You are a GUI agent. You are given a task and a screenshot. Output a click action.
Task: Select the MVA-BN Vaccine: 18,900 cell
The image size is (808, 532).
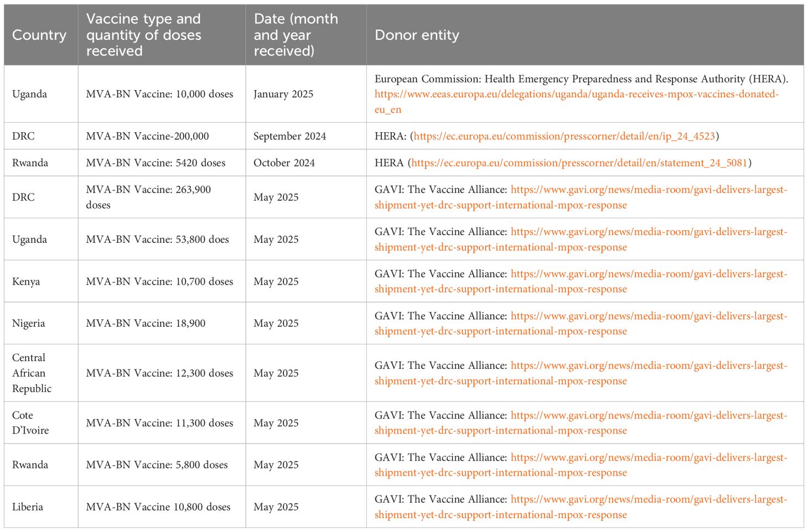click(x=146, y=324)
